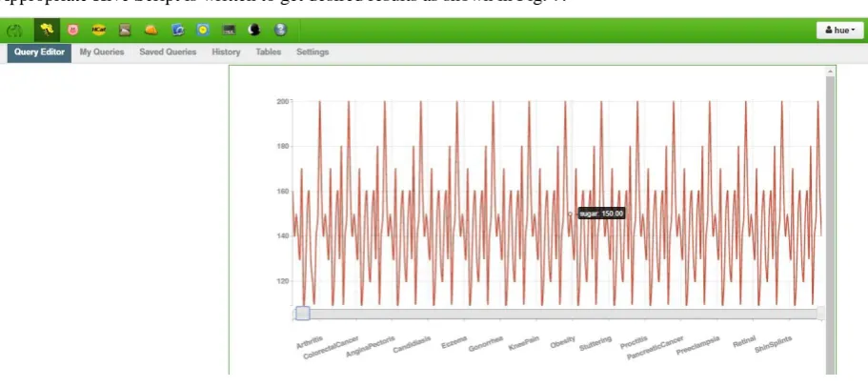Click the Candidiasis axis label
The width and height of the screenshot is (868, 387).
(x=412, y=344)
